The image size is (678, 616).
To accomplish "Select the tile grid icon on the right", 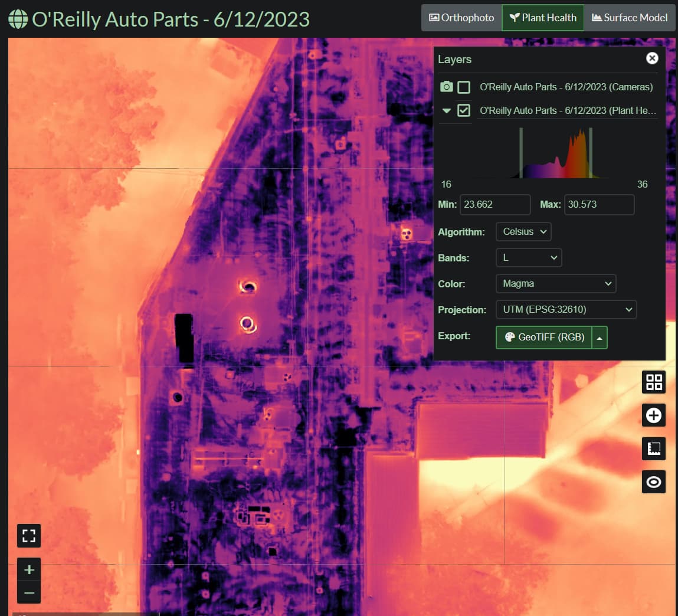I will (653, 382).
